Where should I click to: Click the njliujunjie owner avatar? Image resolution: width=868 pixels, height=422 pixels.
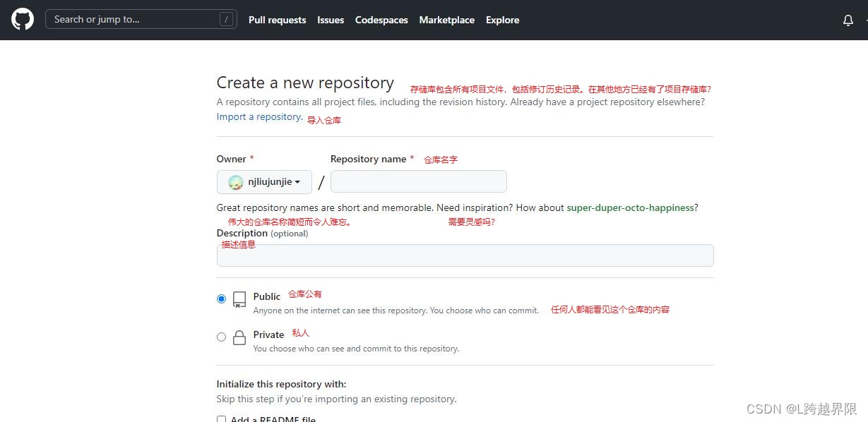pyautogui.click(x=236, y=182)
